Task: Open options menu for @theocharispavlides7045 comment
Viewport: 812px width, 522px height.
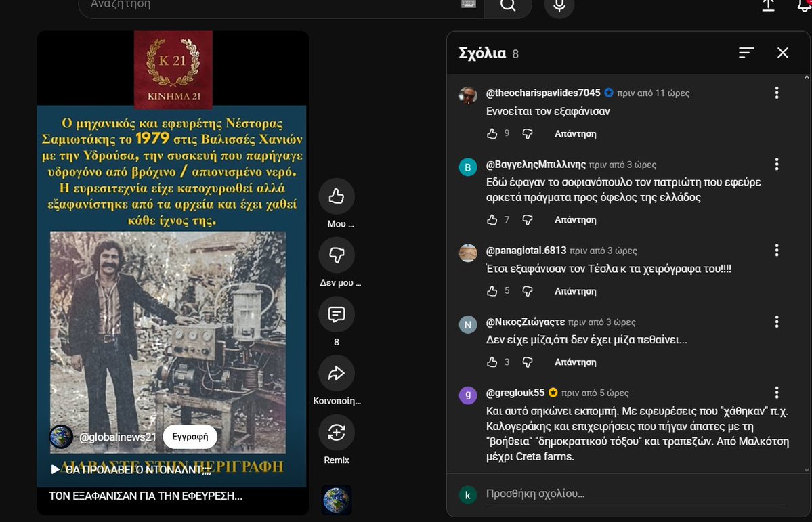Action: pos(776,93)
